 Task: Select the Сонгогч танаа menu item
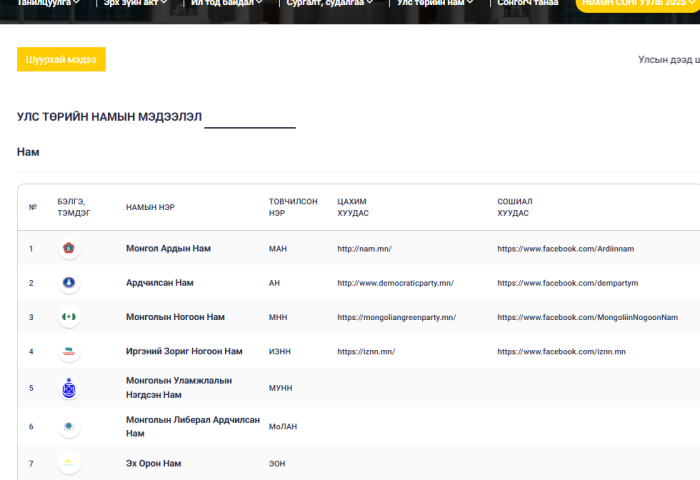point(527,3)
